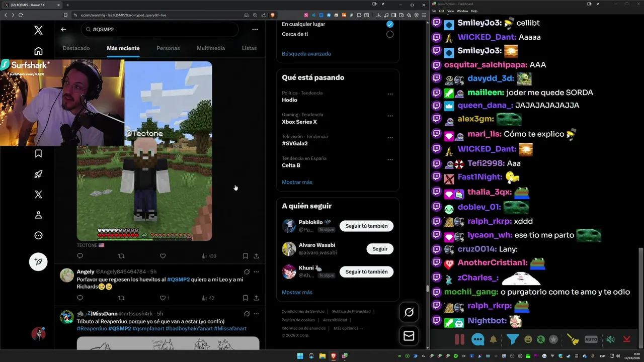Select the 'En cualquier lugar' radio option

[389, 24]
